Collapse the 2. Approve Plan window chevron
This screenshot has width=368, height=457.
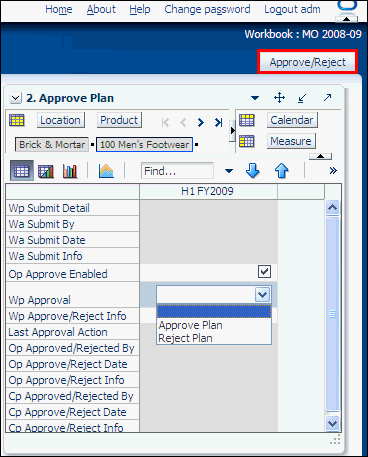[15, 98]
